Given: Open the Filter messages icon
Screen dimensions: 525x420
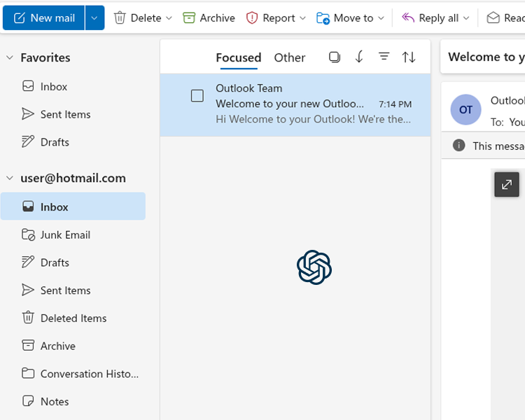Looking at the screenshot, I should pyautogui.click(x=384, y=57).
